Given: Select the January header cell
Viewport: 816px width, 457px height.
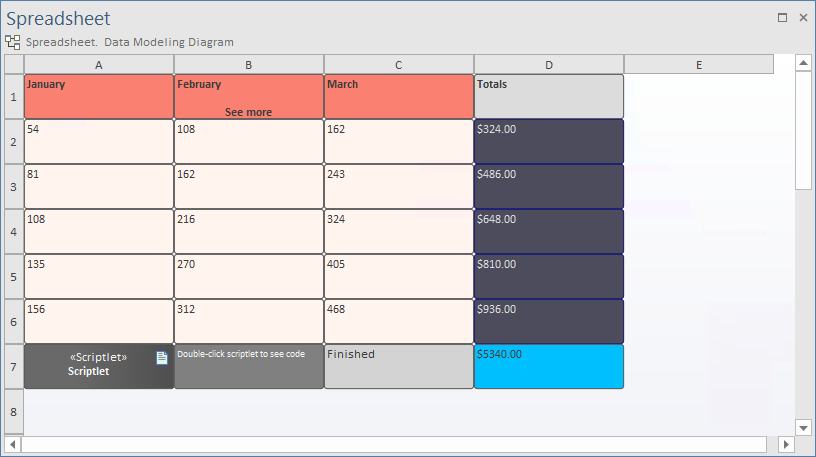Looking at the screenshot, I should point(98,96).
